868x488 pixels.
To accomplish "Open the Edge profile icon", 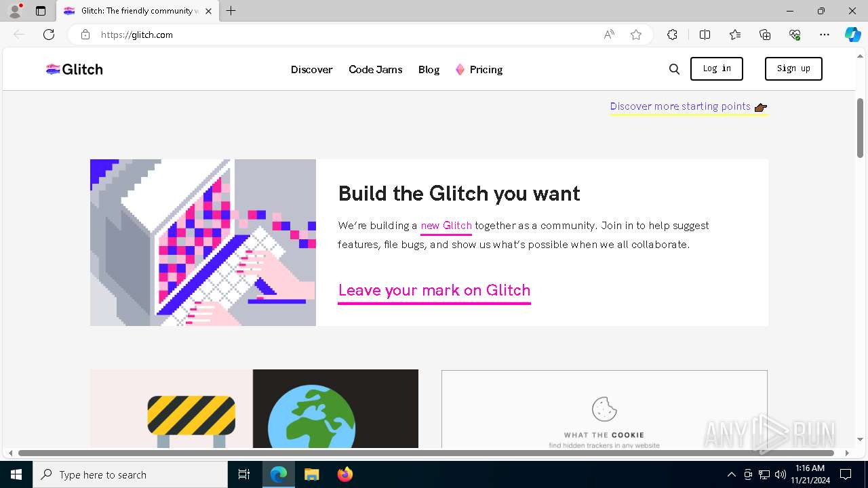I will coord(15,11).
